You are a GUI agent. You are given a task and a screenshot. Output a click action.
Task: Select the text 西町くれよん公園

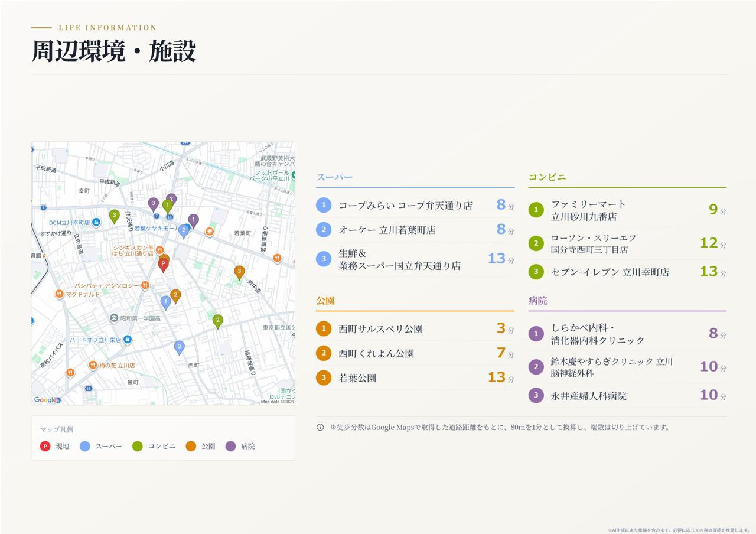[376, 353]
